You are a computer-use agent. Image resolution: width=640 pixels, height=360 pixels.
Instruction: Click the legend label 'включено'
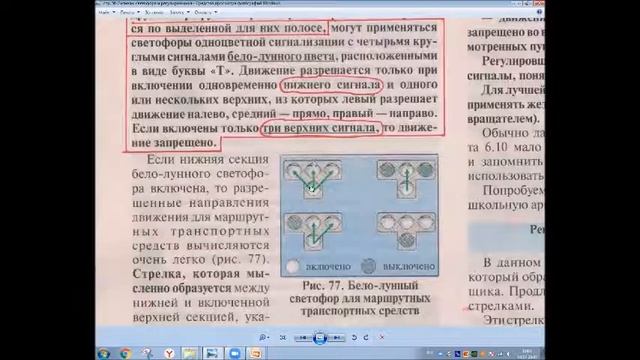(x=328, y=267)
